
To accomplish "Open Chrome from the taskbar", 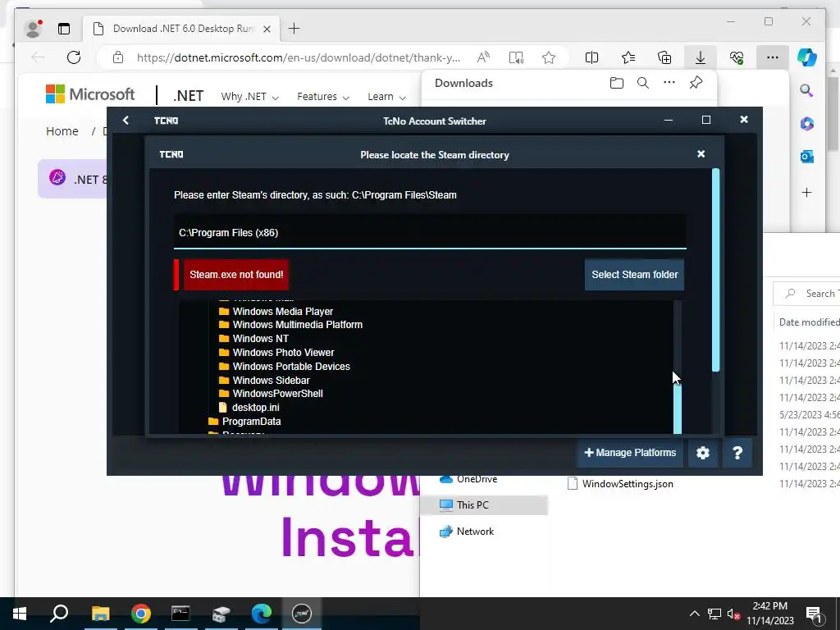I will (x=141, y=614).
